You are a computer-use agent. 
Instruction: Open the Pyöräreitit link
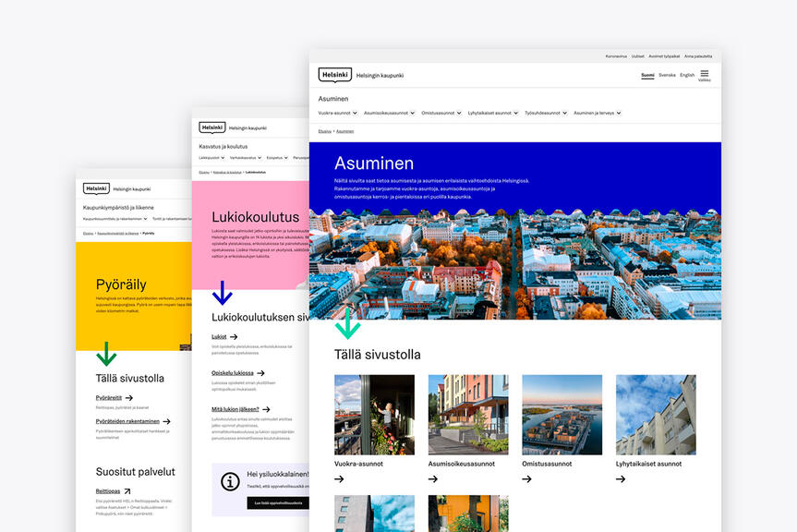coord(109,398)
